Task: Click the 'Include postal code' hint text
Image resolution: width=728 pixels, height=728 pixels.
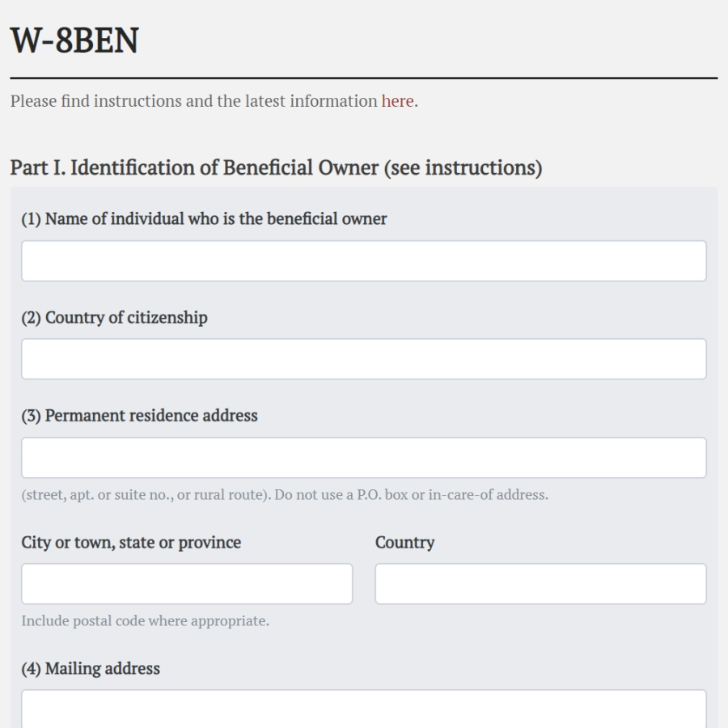Action: tap(146, 620)
